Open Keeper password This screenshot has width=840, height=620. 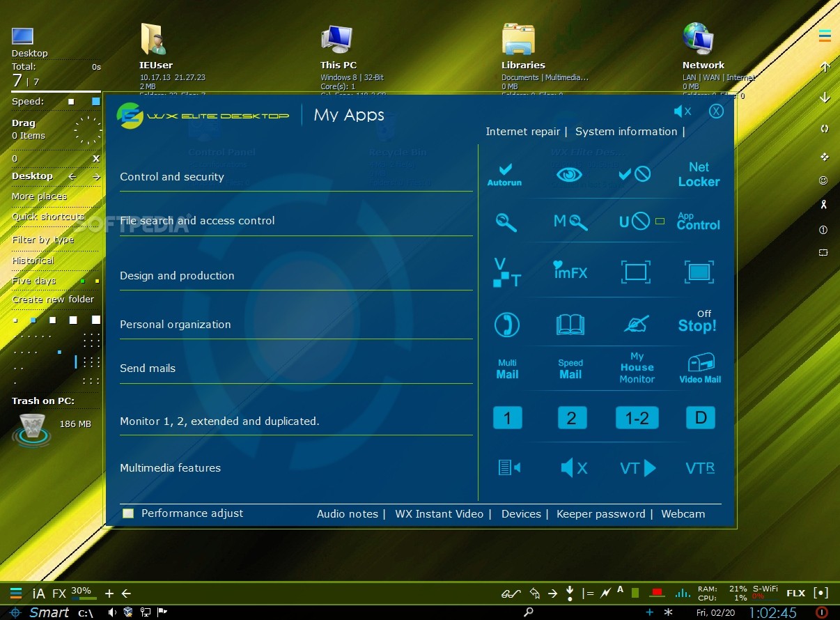[x=600, y=514]
